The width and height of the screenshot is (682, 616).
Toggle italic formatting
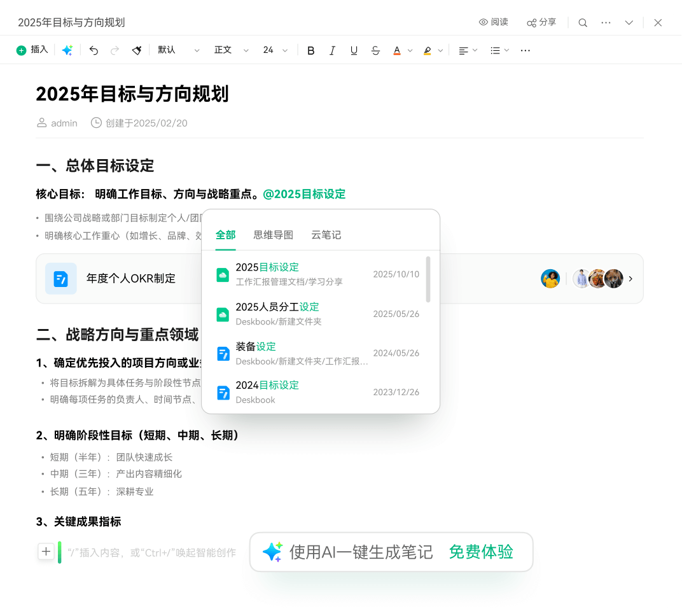[x=332, y=50]
